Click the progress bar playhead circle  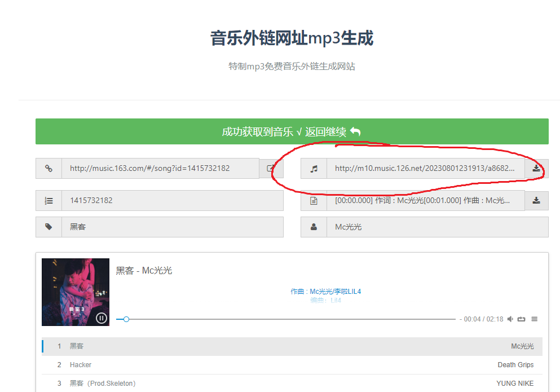(x=126, y=319)
